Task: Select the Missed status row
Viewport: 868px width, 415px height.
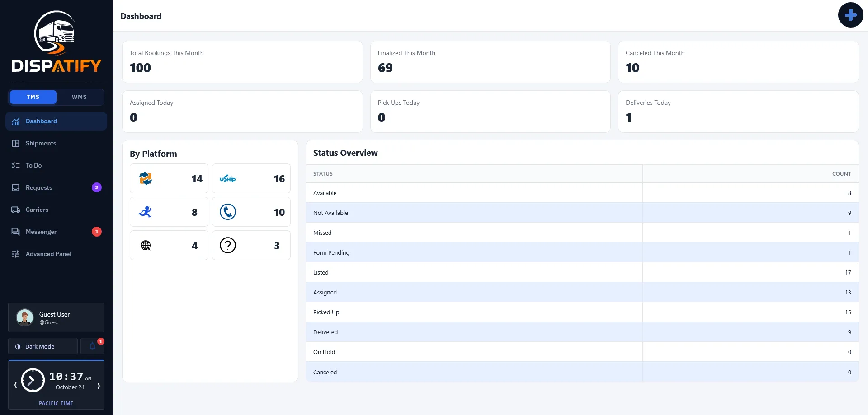Action: pos(582,233)
